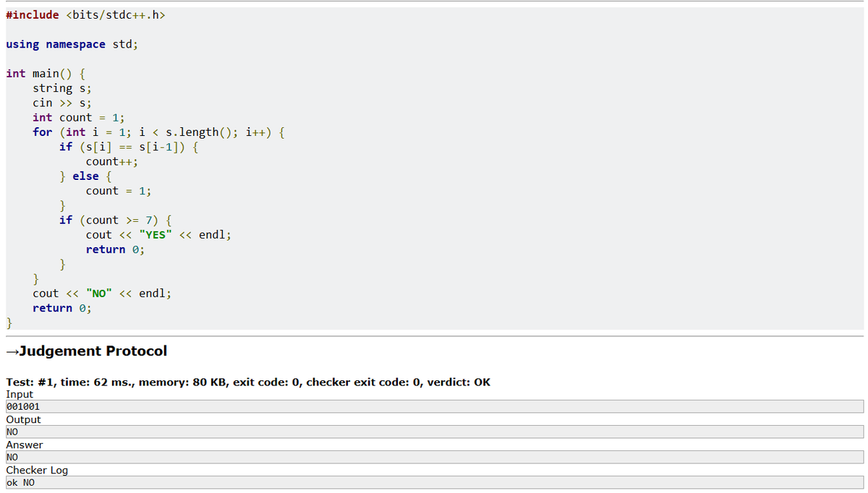Click the 'cout << "NO" << endl;' line
Screen dimensions: 868x493
pos(102,293)
